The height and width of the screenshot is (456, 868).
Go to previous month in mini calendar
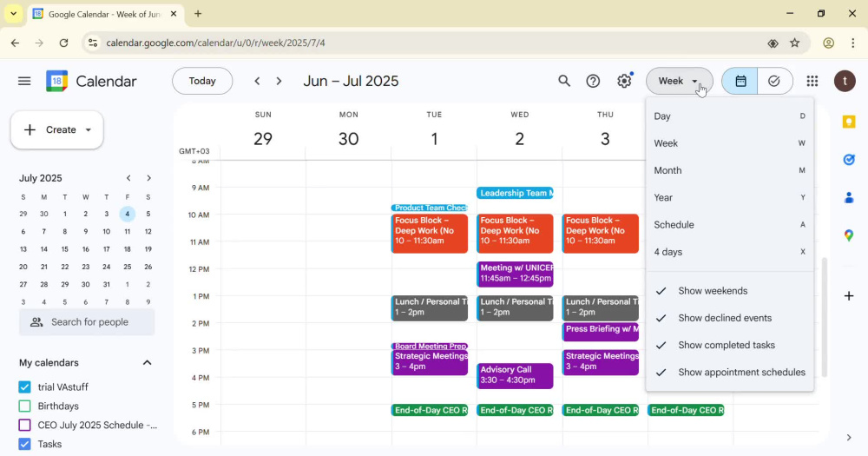pos(128,178)
